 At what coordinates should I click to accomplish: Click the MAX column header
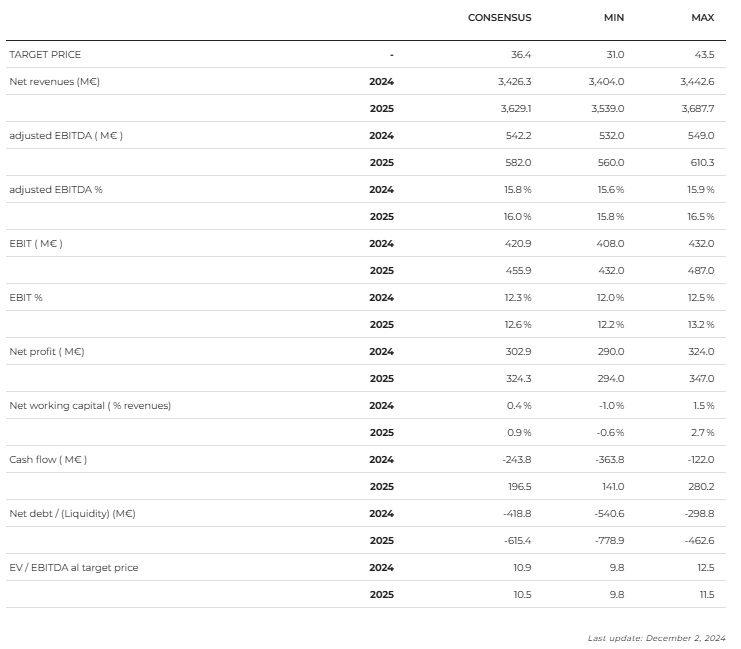[702, 18]
